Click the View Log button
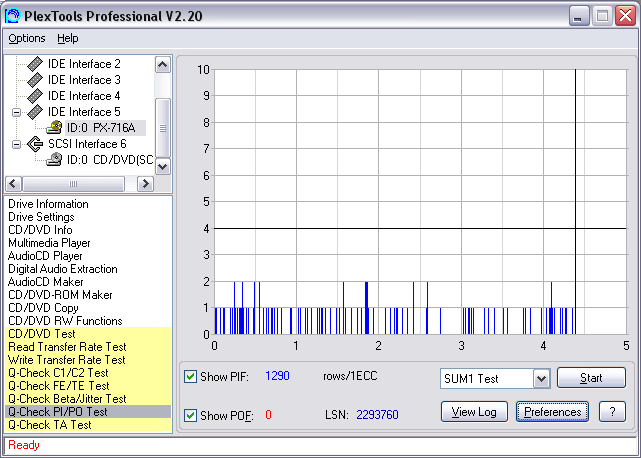Image resolution: width=641 pixels, height=458 pixels. (x=474, y=411)
